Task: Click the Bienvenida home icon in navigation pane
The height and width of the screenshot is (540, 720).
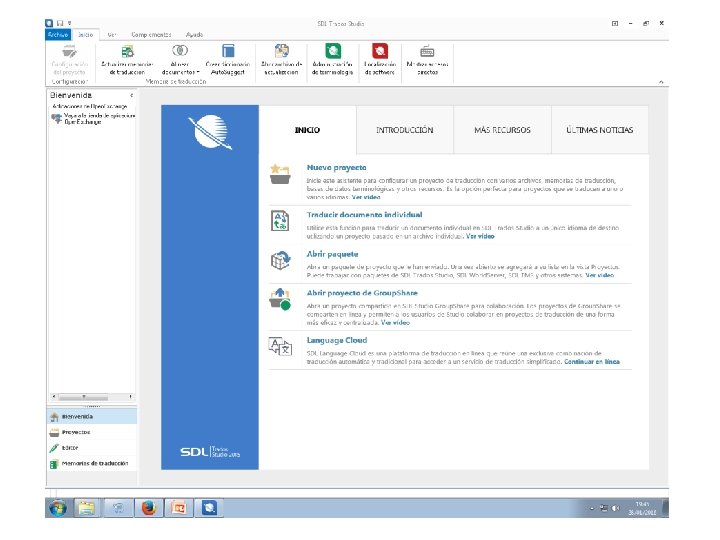Action: (x=54, y=416)
